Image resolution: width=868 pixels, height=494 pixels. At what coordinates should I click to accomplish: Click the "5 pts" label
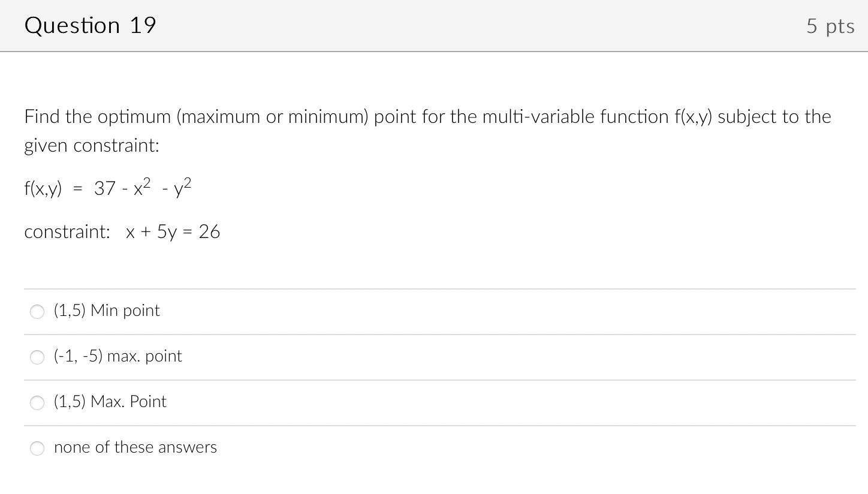(830, 25)
